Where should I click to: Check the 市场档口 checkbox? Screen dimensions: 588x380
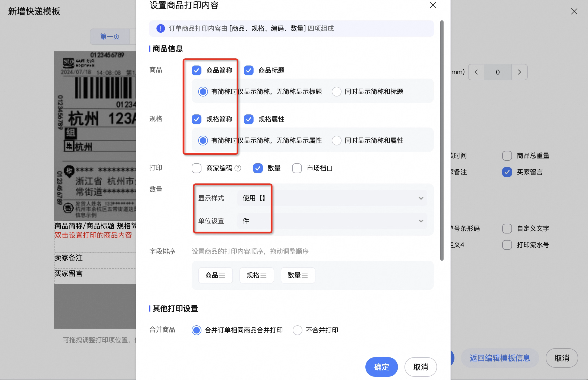tap(297, 168)
